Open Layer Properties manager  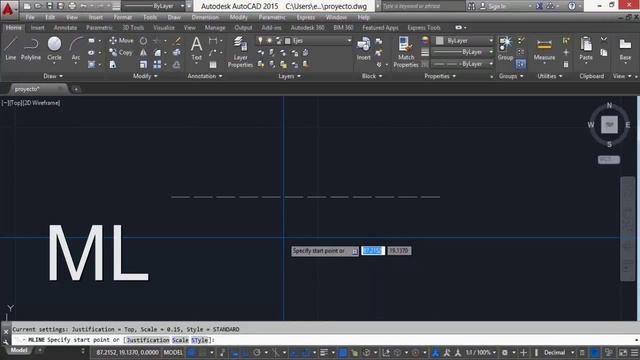point(240,52)
